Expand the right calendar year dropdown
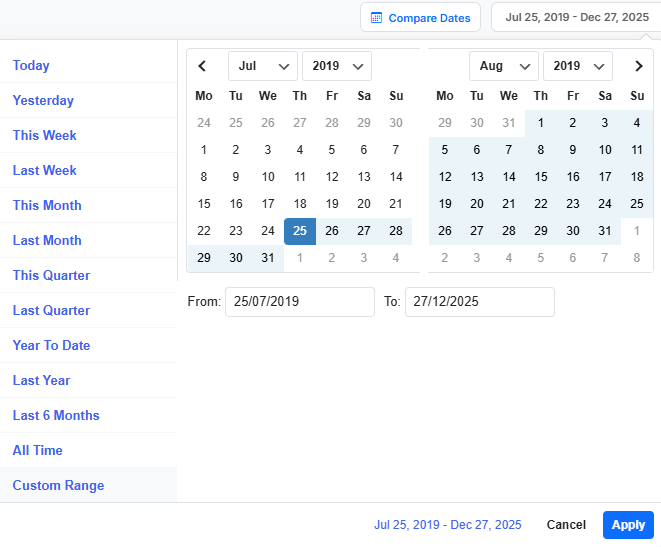661x547 pixels. pyautogui.click(x=577, y=67)
